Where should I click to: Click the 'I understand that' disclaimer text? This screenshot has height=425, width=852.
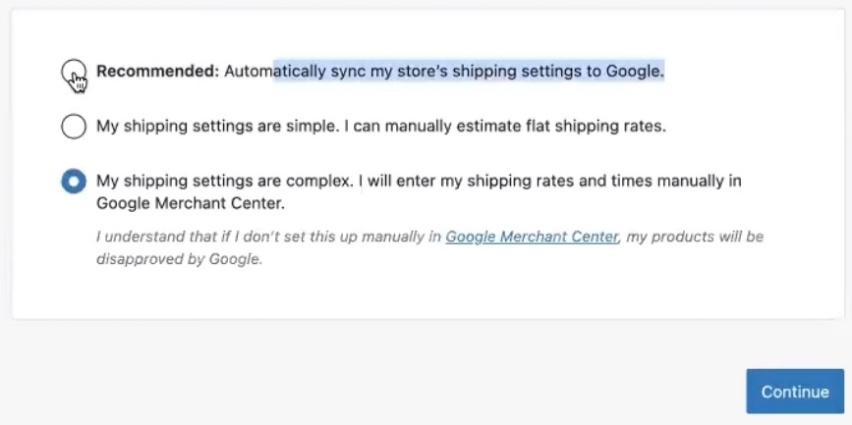click(x=150, y=237)
